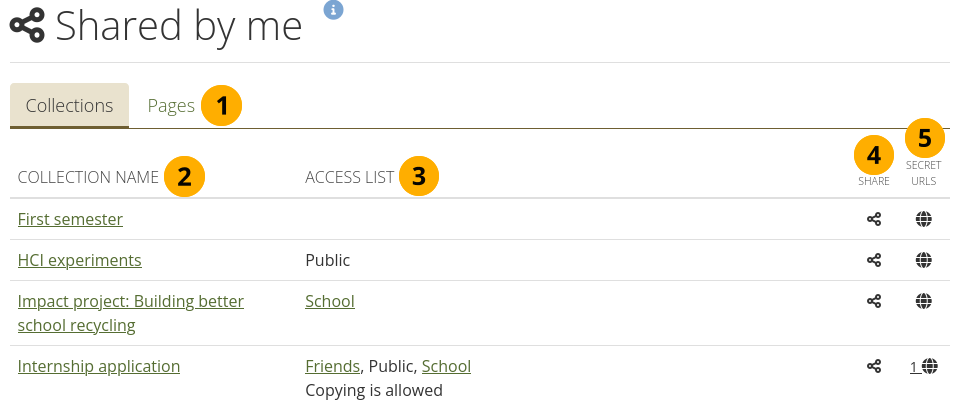This screenshot has height=406, width=965.
Task: Click the Collection Name column header
Action: pyautogui.click(x=88, y=178)
